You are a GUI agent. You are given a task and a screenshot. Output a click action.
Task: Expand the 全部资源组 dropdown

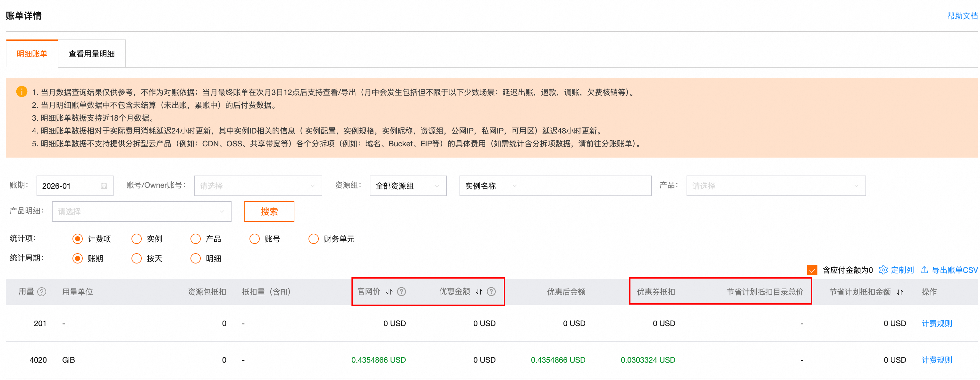(x=408, y=186)
